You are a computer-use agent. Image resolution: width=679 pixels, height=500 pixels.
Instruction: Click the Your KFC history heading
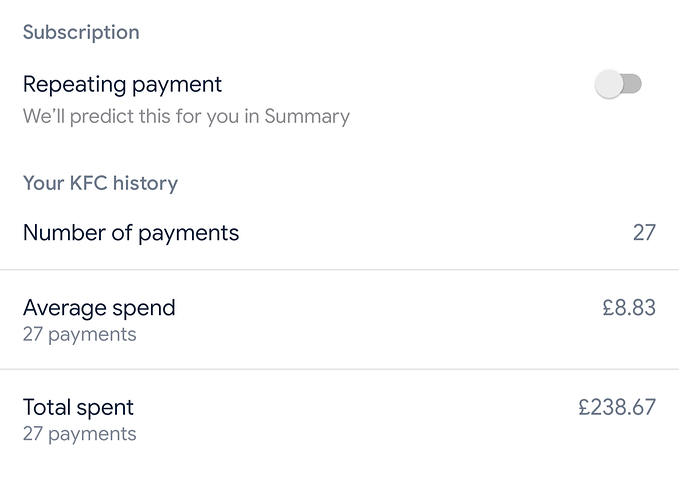(x=100, y=183)
